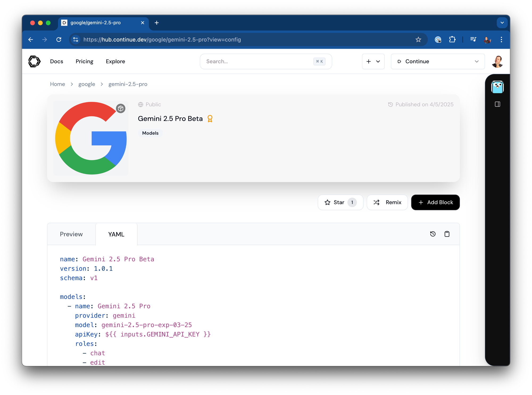Screen dimensions: 532x395
Task: Toggle the reading list panel icon
Action: tap(473, 39)
